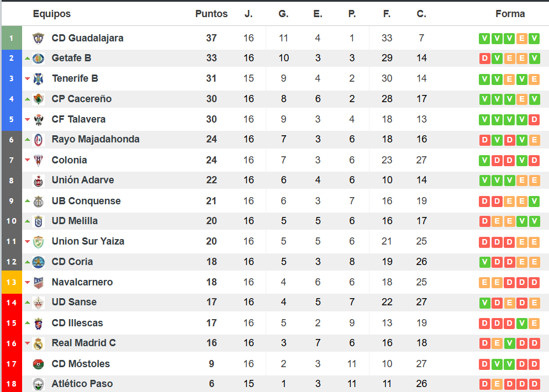Open the Rayo Majadahonda team page
549x392 pixels.
[96, 139]
